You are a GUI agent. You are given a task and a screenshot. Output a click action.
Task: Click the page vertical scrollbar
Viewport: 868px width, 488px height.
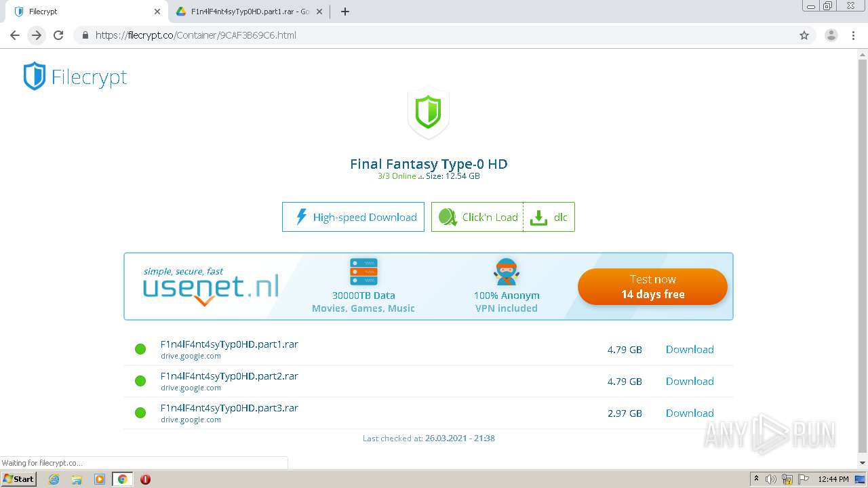pos(863,258)
